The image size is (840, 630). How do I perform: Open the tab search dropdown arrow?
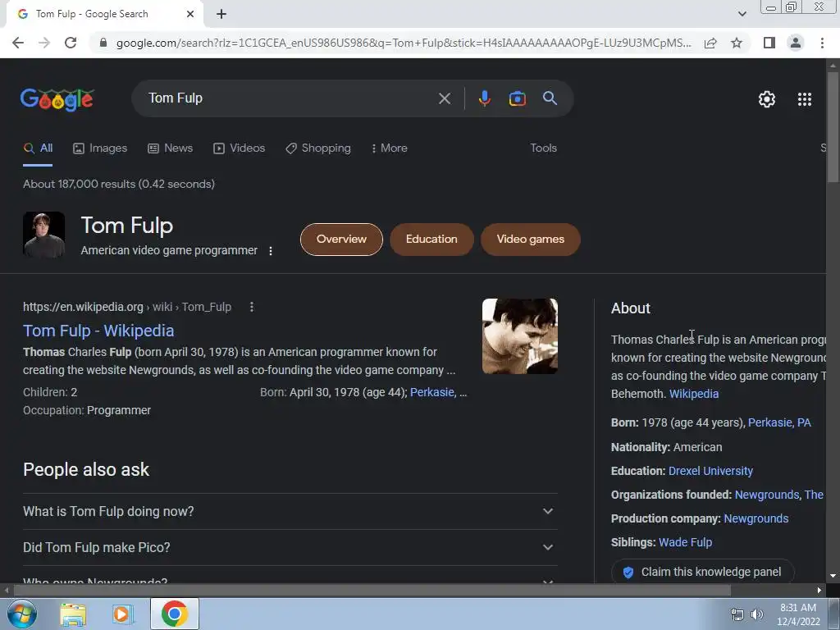(x=742, y=14)
